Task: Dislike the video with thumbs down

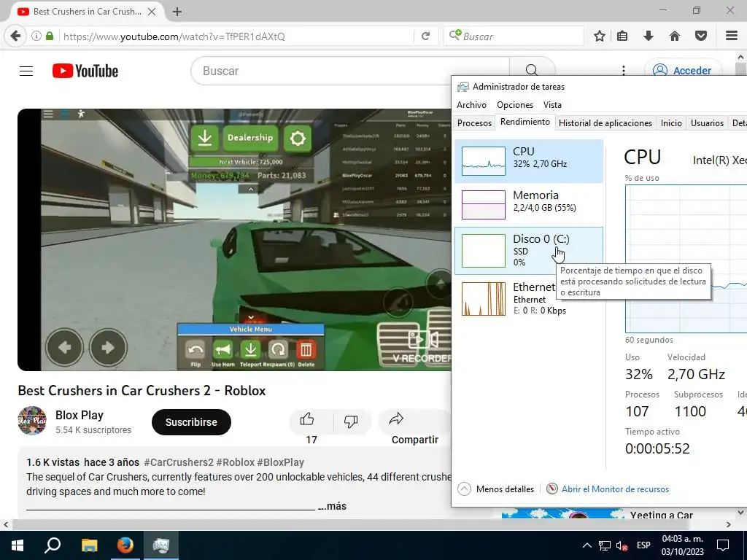Action: tap(351, 421)
